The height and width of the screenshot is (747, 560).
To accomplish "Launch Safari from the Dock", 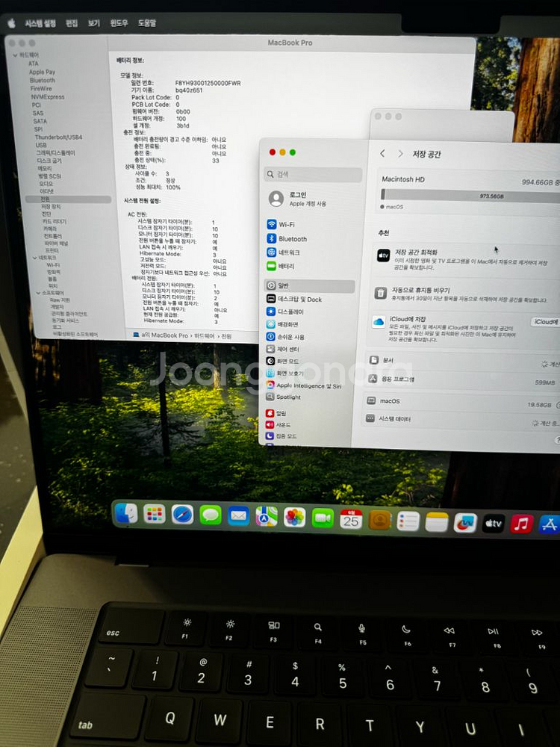I will 182,515.
